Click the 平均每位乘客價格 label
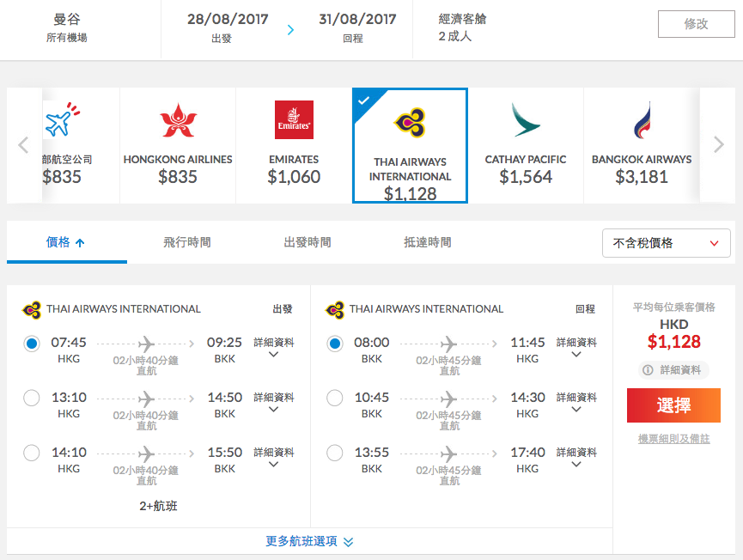 [x=673, y=307]
